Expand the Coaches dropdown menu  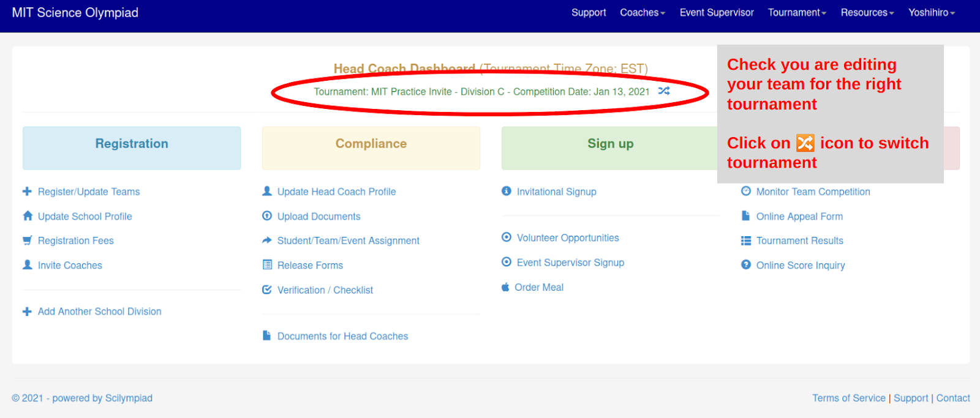(x=643, y=12)
